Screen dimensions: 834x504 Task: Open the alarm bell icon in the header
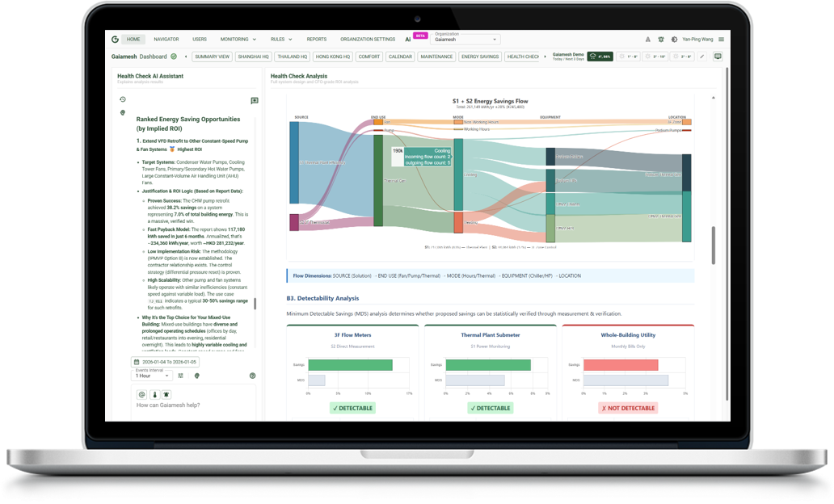pyautogui.click(x=660, y=40)
